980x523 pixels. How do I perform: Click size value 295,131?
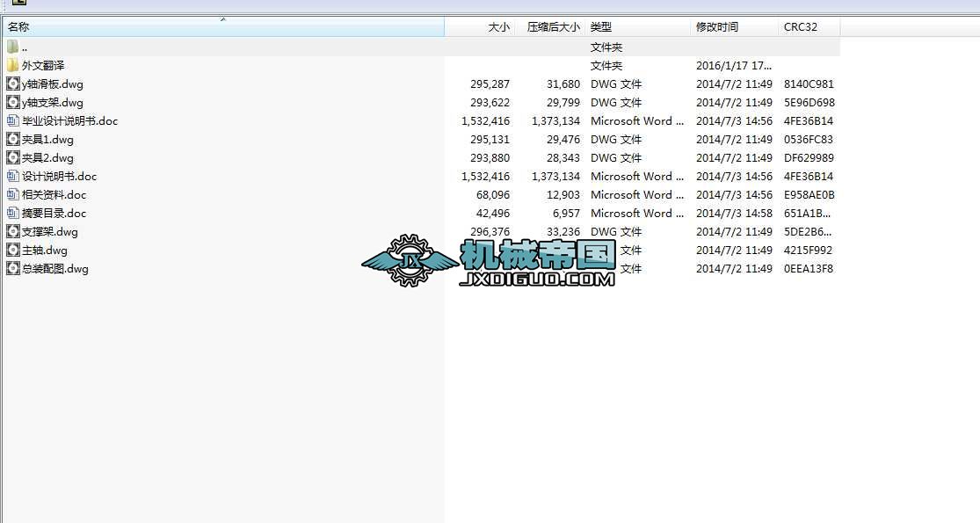point(490,139)
